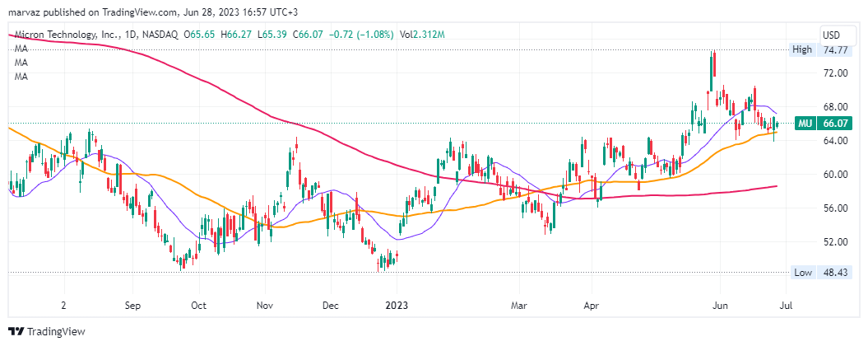Click the 60.00 price axis tick
Viewport: 868px width, 346px height.
(x=835, y=174)
